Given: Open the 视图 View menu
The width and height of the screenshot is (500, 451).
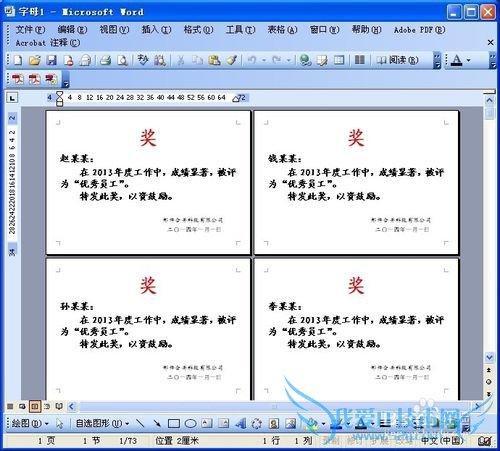Looking at the screenshot, I should coord(114,30).
